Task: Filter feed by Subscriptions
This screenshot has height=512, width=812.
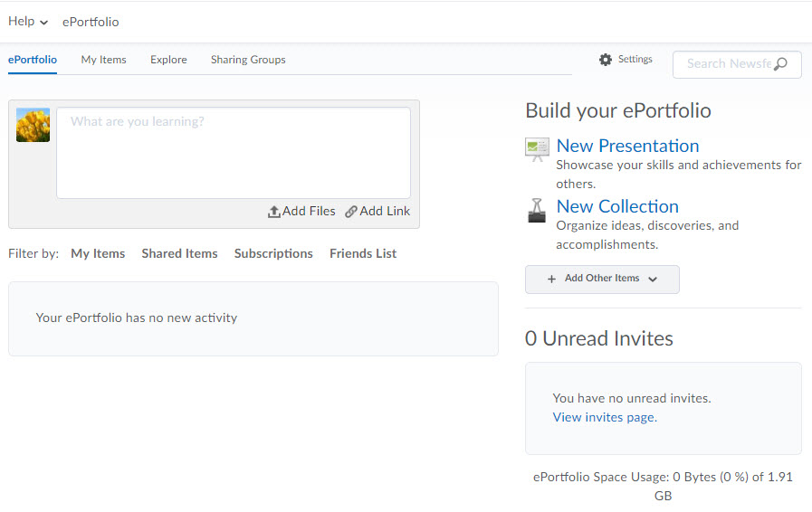Action: [273, 254]
